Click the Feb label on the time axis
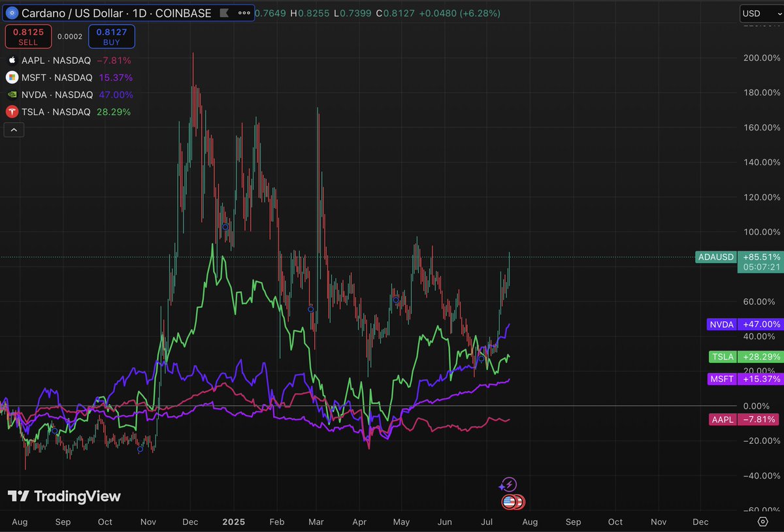 pos(277,522)
